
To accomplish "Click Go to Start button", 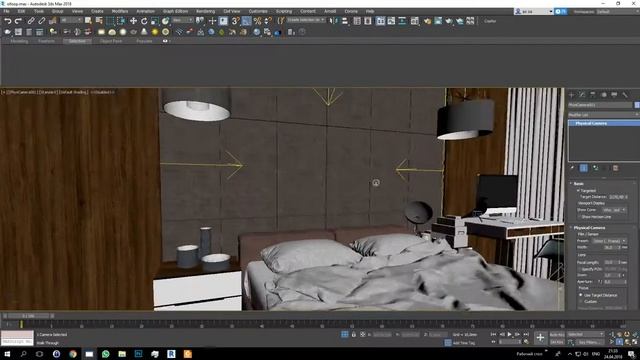I will click(x=493, y=334).
